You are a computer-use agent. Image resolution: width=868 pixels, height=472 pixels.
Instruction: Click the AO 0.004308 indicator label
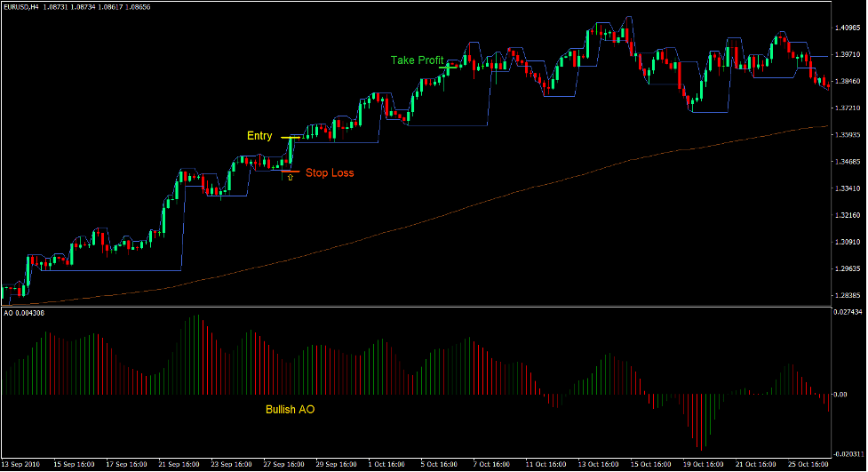click(x=25, y=314)
